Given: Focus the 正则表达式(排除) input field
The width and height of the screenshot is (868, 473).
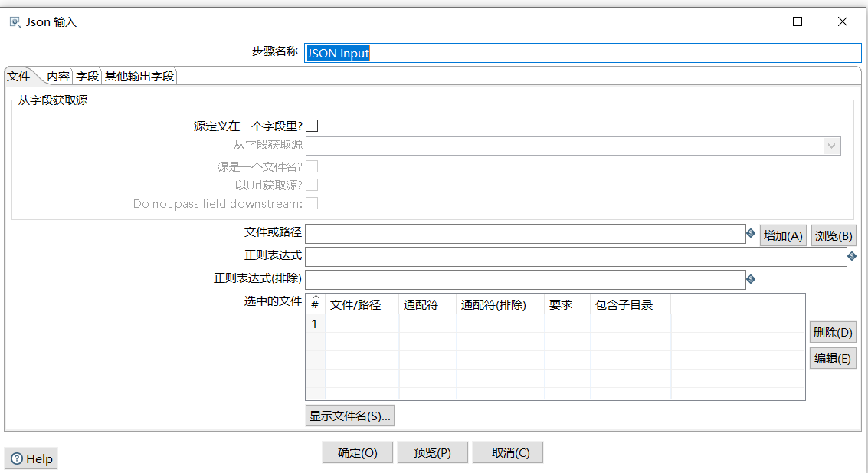Looking at the screenshot, I should coord(526,280).
